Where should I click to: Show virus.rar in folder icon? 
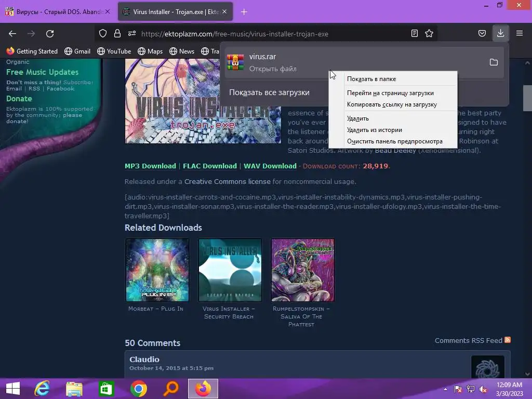494,62
